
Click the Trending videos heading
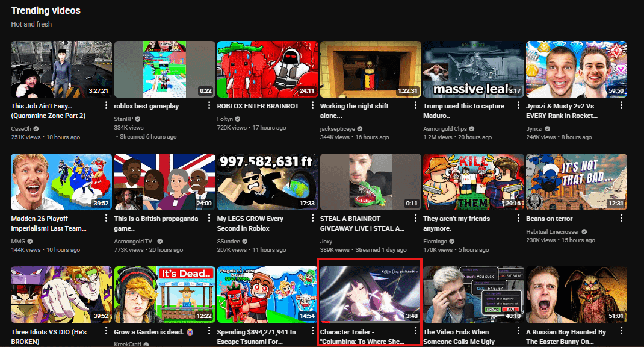pos(46,11)
